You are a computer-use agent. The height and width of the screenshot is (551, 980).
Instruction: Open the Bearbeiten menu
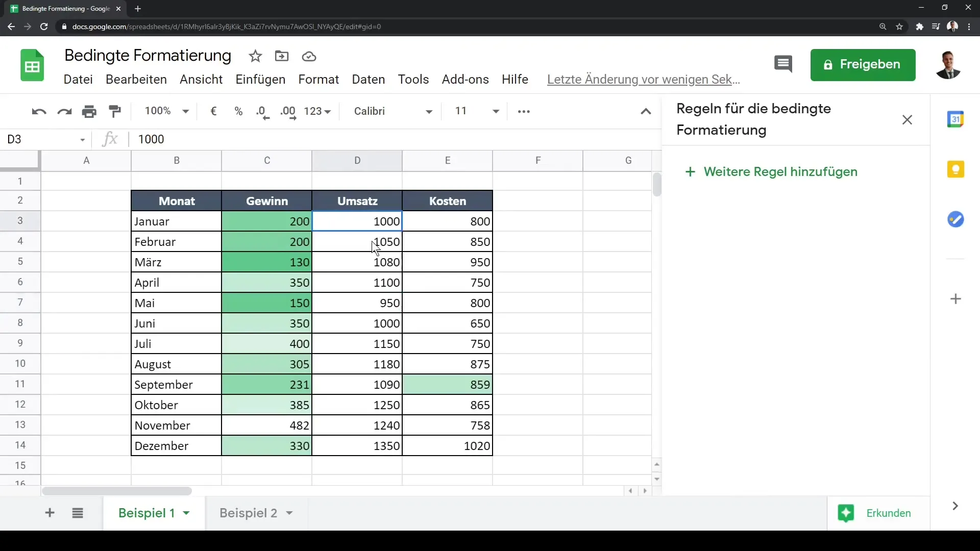coord(136,80)
